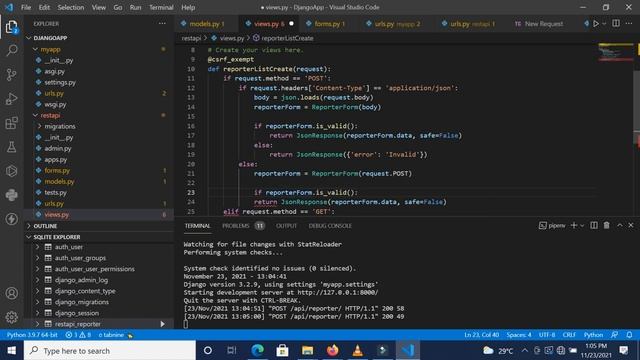
Task: Collapse the DJANGOAPP root folder
Action: (x=29, y=38)
